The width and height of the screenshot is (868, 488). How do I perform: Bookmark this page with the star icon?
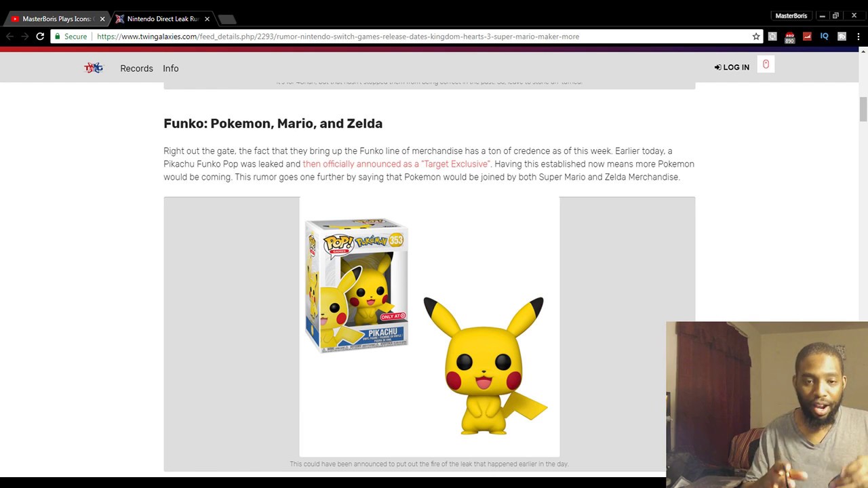click(756, 37)
